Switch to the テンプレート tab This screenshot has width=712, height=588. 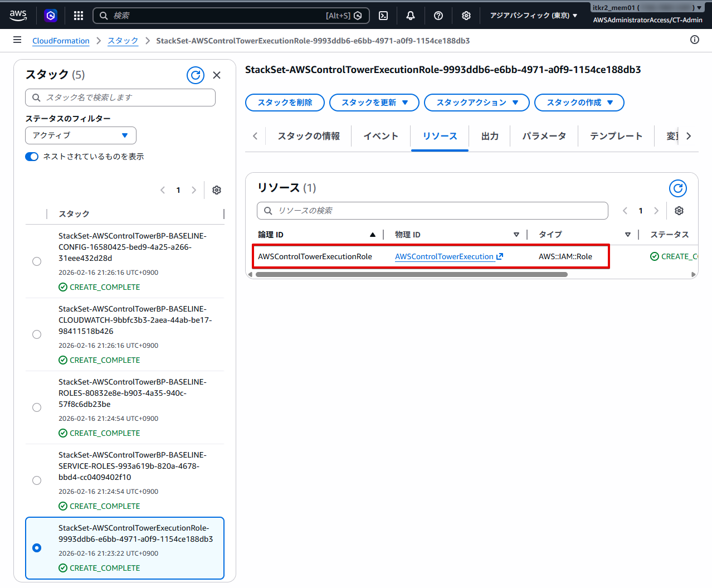coord(616,136)
